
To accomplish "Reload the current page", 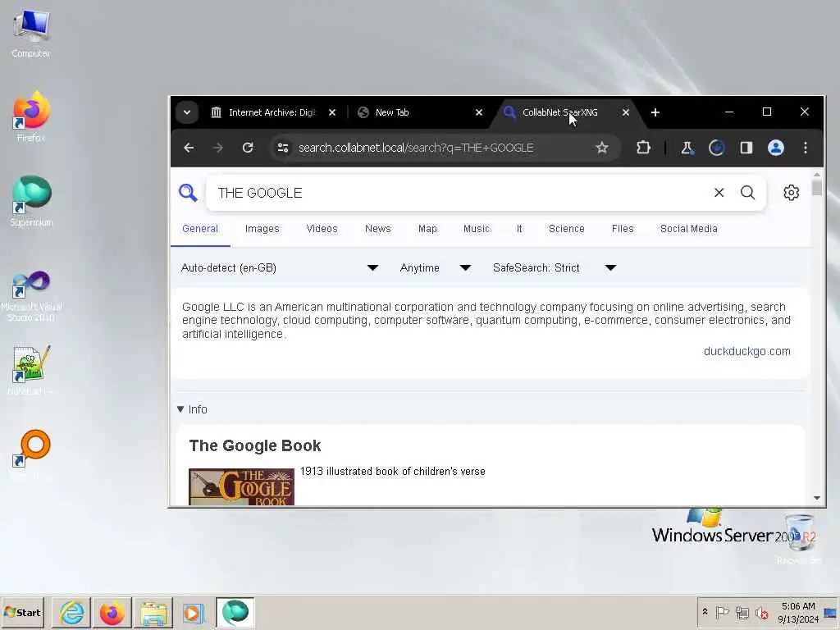I will point(248,148).
